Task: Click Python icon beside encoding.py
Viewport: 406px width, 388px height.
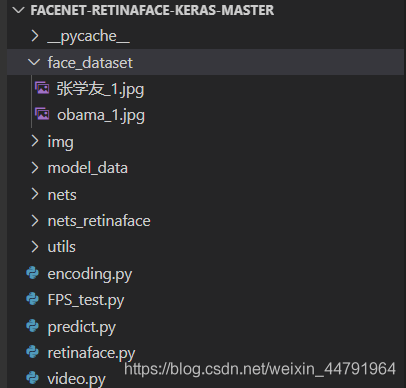Action: (x=33, y=273)
